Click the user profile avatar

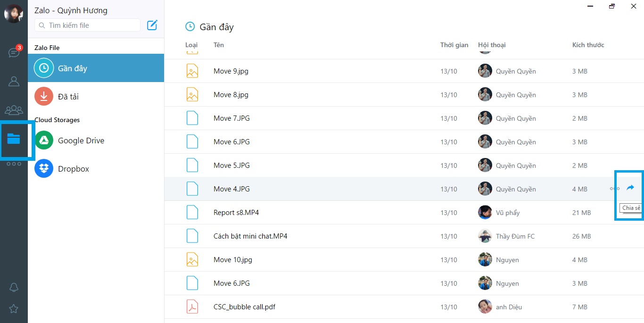coord(14,14)
